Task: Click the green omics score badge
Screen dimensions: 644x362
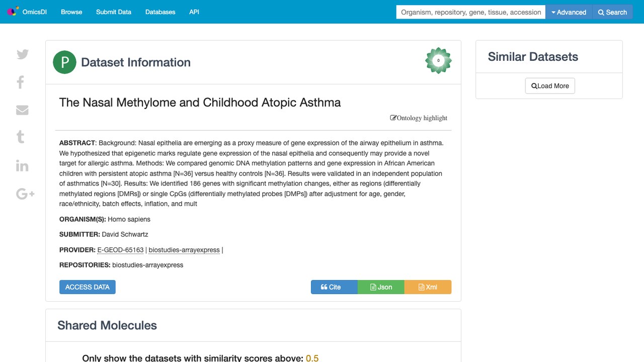Action: coord(438,60)
